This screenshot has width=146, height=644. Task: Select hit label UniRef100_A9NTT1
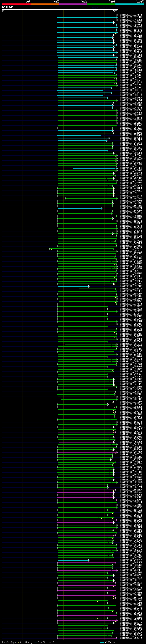pyautogui.click(x=131, y=63)
